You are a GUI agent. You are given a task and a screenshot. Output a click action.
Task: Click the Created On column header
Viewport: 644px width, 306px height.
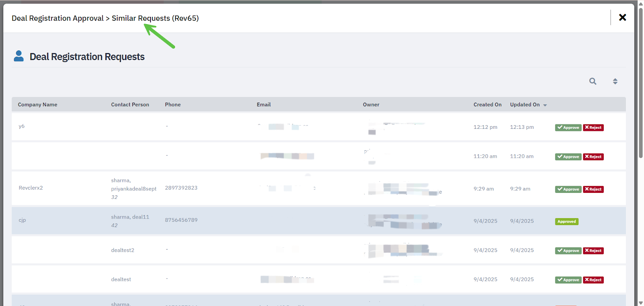click(x=487, y=105)
